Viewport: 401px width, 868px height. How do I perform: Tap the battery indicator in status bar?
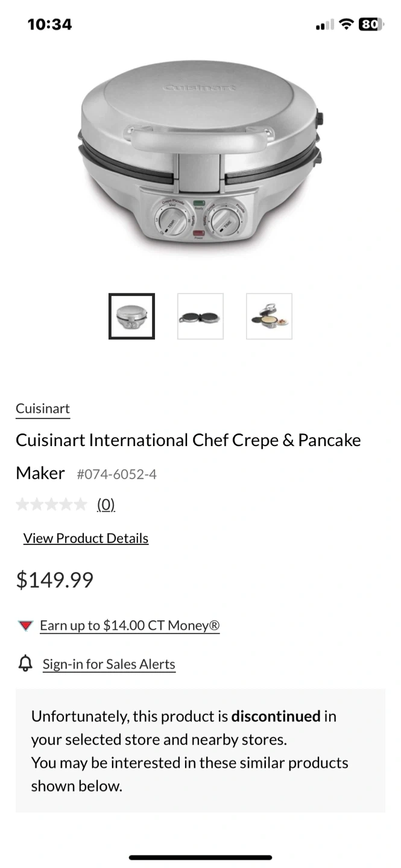pos(370,24)
